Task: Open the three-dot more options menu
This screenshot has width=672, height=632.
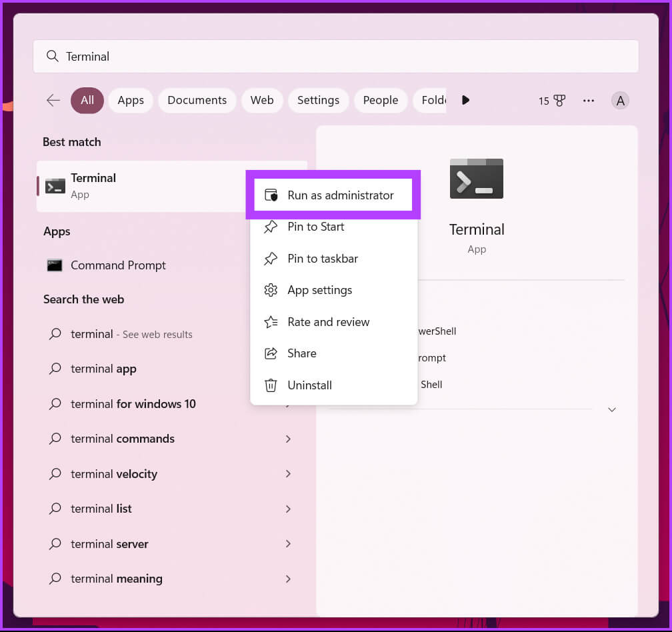Action: [x=589, y=101]
